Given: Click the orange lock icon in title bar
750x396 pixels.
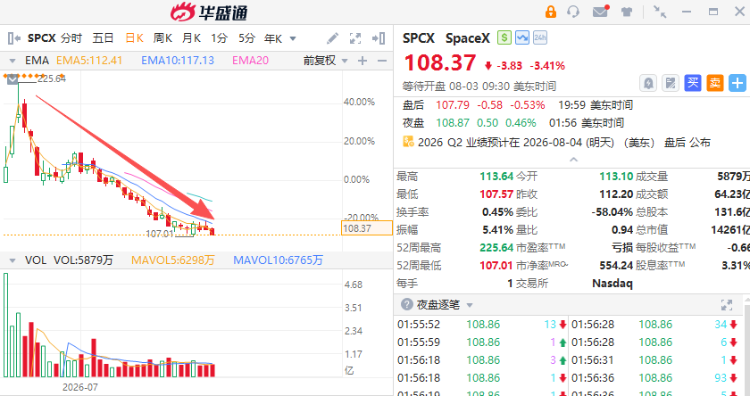Looking at the screenshot, I should pos(551,11).
